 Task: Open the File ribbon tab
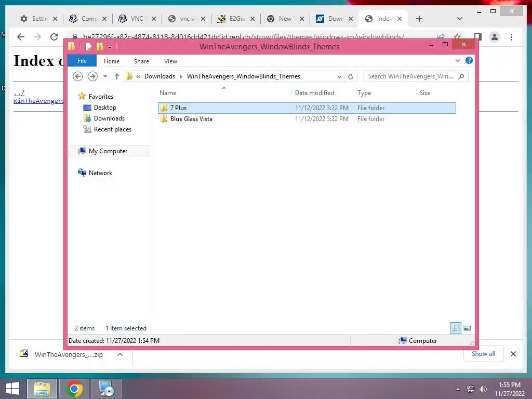pos(82,61)
